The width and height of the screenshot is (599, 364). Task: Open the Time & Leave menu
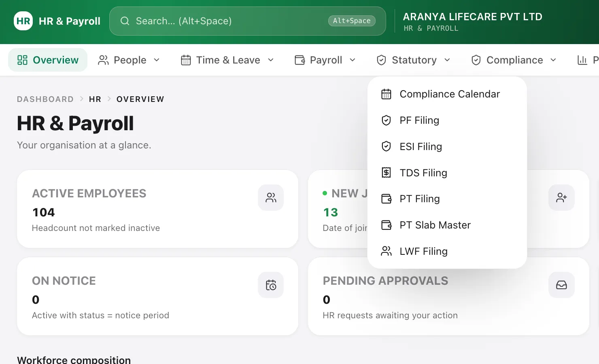click(227, 60)
